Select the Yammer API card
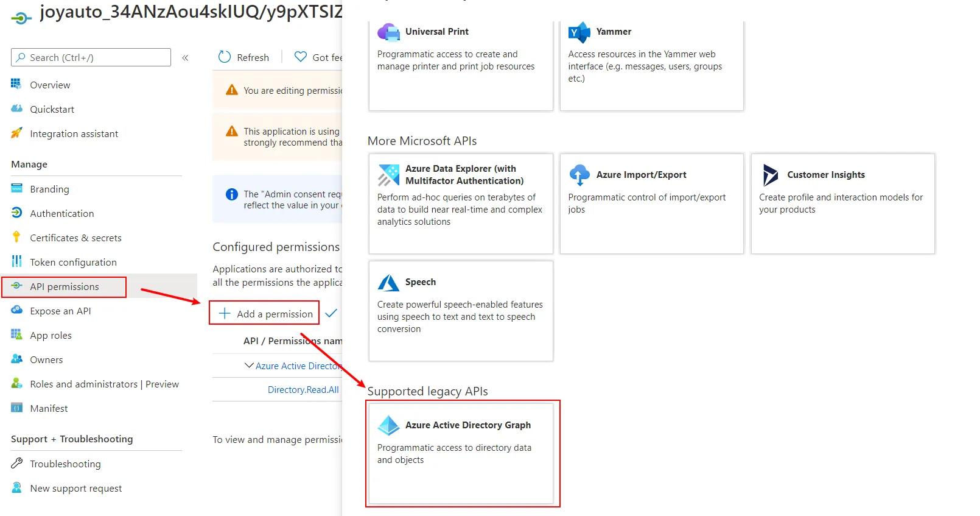 pos(651,65)
